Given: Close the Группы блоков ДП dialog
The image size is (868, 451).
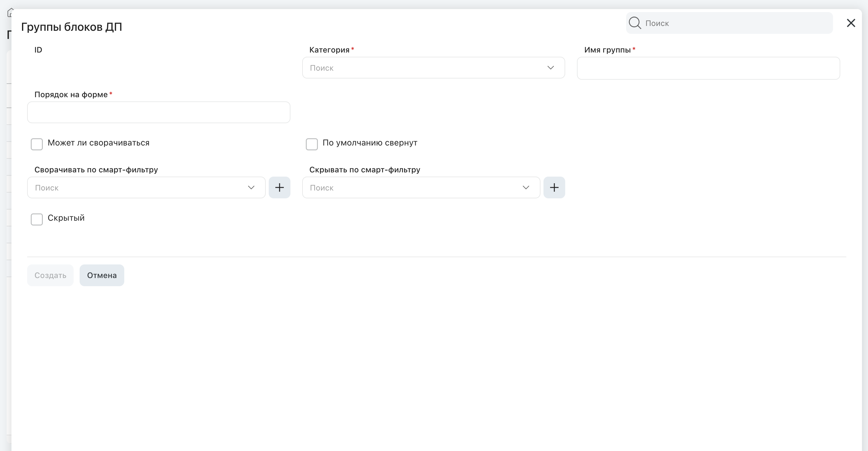Looking at the screenshot, I should pos(851,23).
